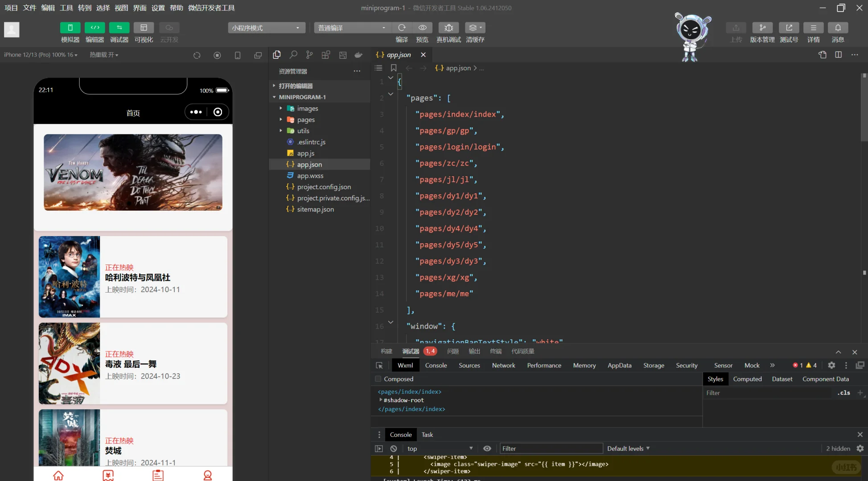Image resolution: width=868 pixels, height=481 pixels.
Task: Click the console Filter input field
Action: (551, 448)
